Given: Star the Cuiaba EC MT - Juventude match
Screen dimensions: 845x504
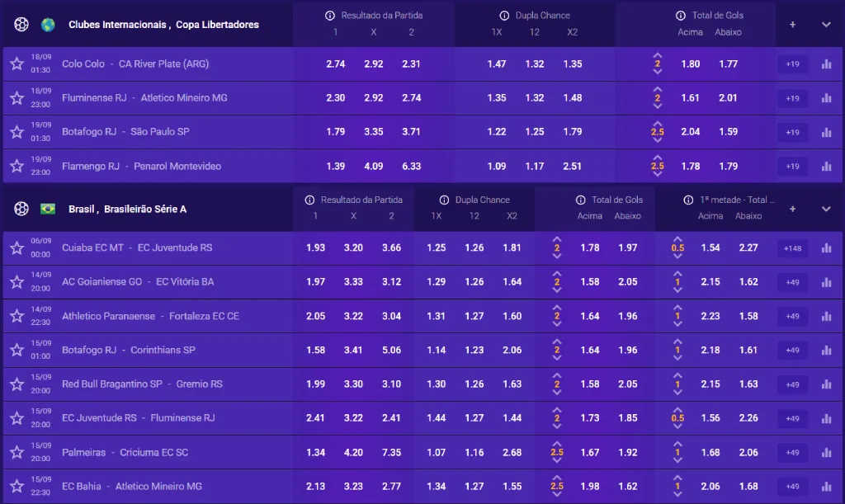Looking at the screenshot, I should [17, 247].
